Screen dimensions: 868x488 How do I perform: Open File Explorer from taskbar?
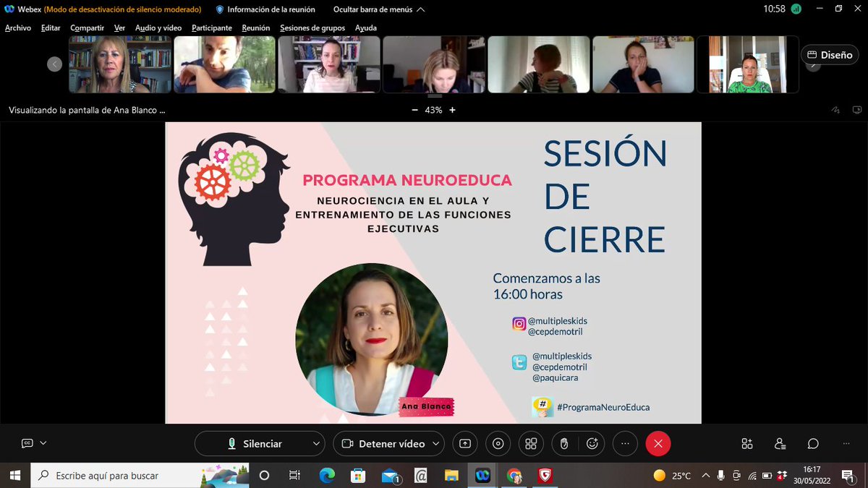pyautogui.click(x=451, y=475)
